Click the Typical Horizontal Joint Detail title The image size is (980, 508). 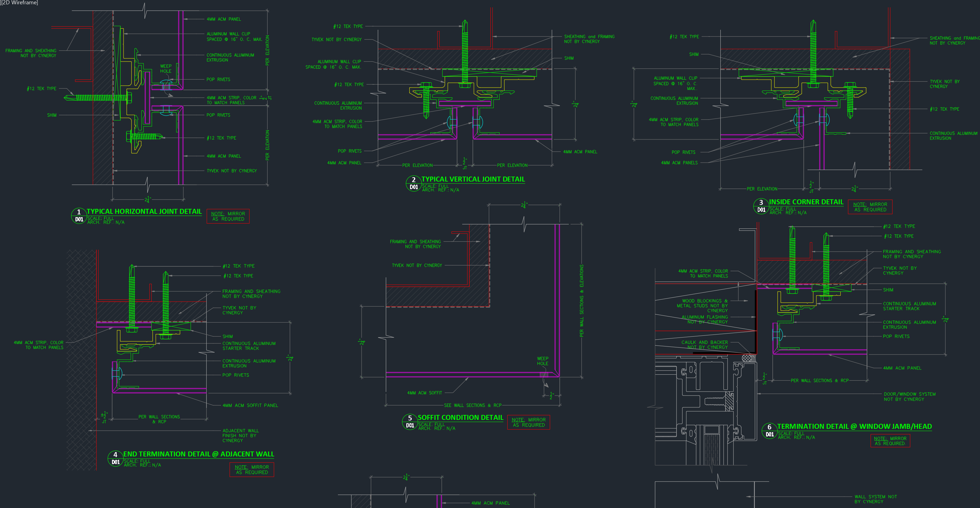[x=144, y=211]
